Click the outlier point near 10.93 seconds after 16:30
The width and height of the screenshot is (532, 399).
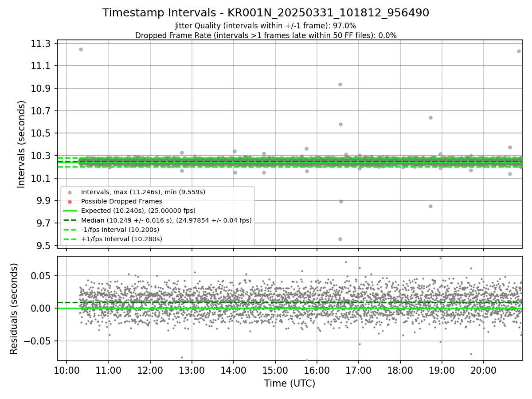[x=340, y=84]
